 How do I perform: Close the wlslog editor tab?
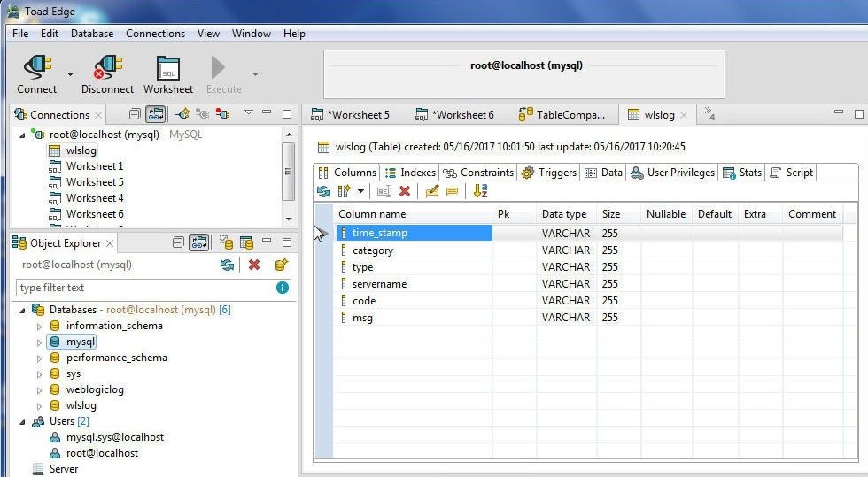[684, 115]
